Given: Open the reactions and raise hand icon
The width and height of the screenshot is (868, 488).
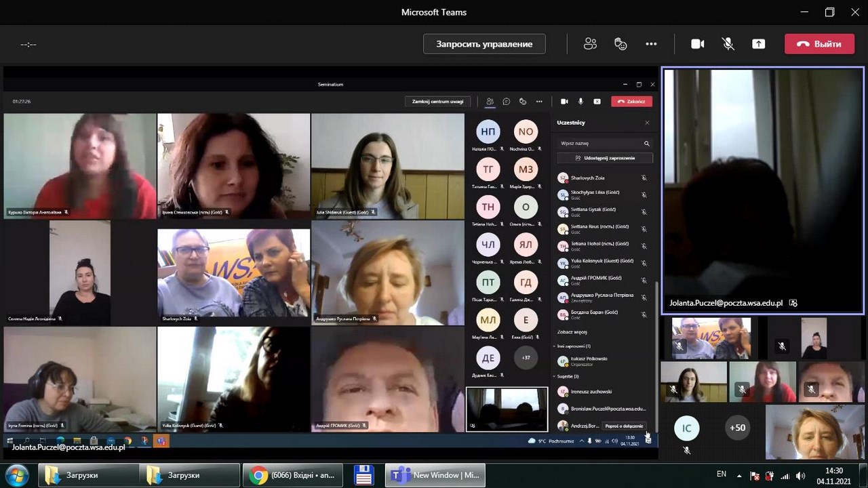Looking at the screenshot, I should pyautogui.click(x=620, y=44).
